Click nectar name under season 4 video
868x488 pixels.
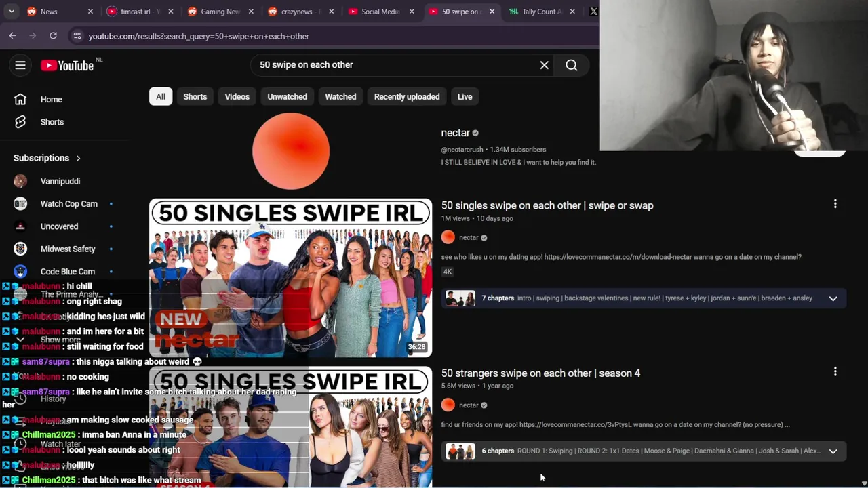coord(469,405)
